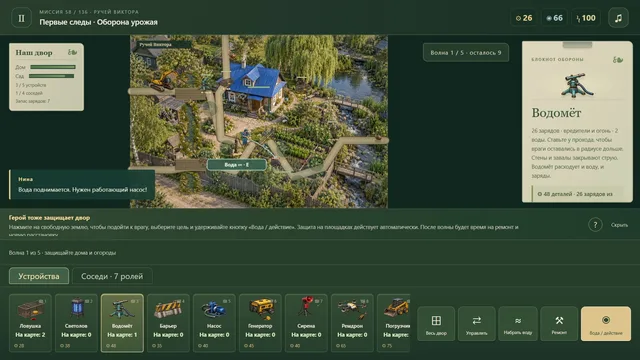This screenshot has width=640, height=360.
Task: Select the Генератор generator device card
Action: (260, 322)
